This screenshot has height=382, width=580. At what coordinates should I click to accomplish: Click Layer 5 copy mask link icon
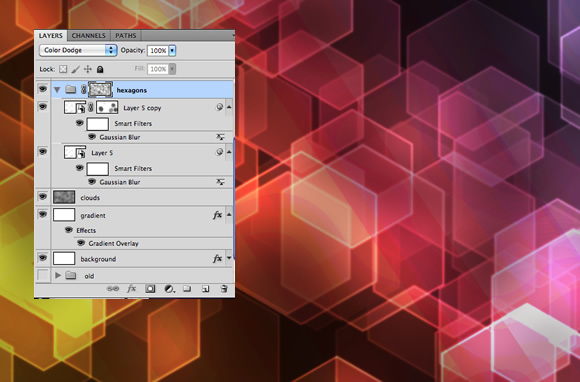91,107
